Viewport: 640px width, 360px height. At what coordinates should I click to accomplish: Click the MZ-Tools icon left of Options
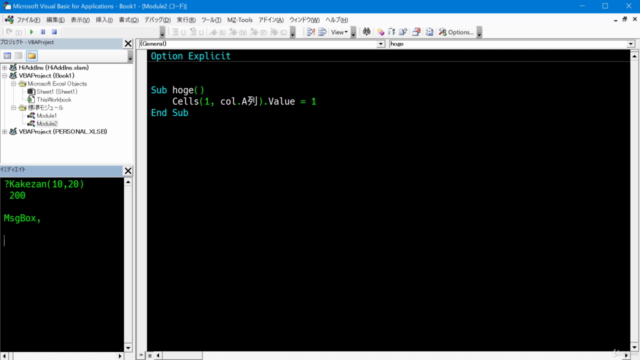(429, 32)
